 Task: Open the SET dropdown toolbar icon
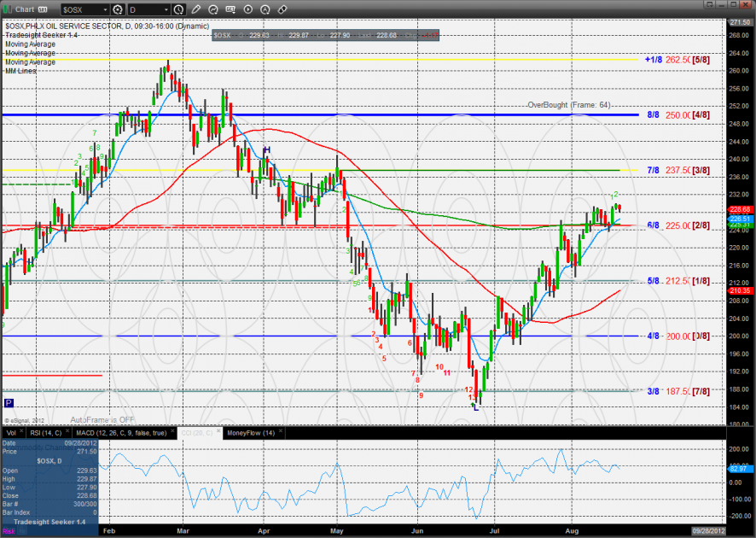(x=230, y=9)
